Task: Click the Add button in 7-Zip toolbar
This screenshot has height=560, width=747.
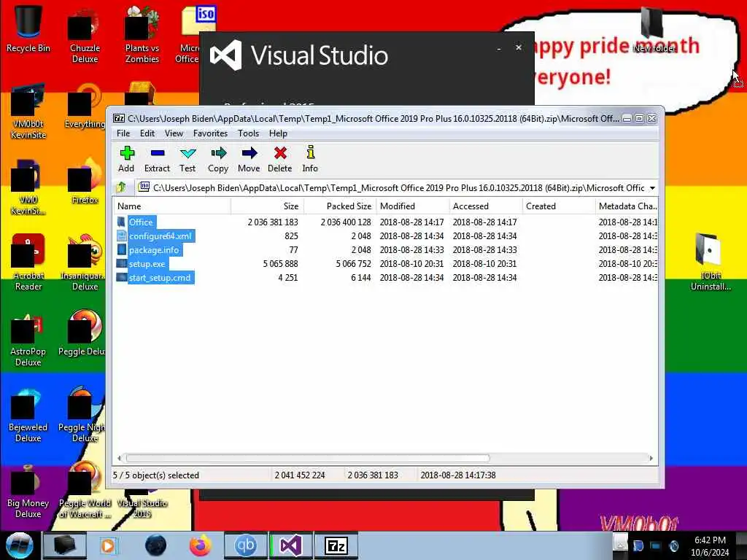Action: click(x=126, y=159)
